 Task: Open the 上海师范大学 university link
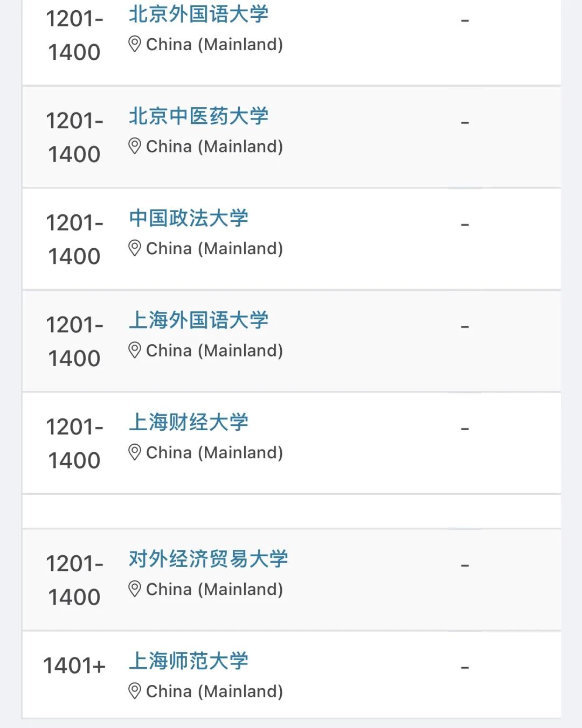tap(189, 661)
